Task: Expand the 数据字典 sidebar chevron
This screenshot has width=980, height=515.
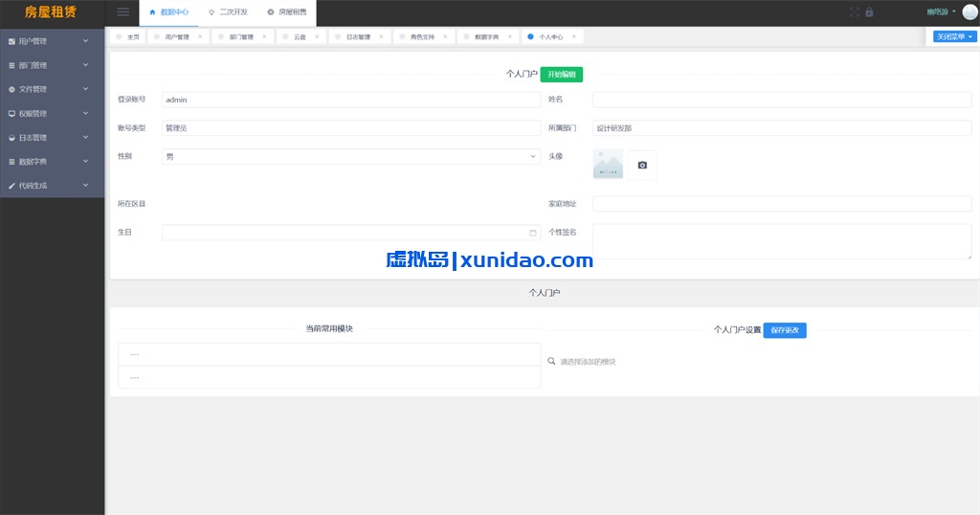Action: coord(85,161)
